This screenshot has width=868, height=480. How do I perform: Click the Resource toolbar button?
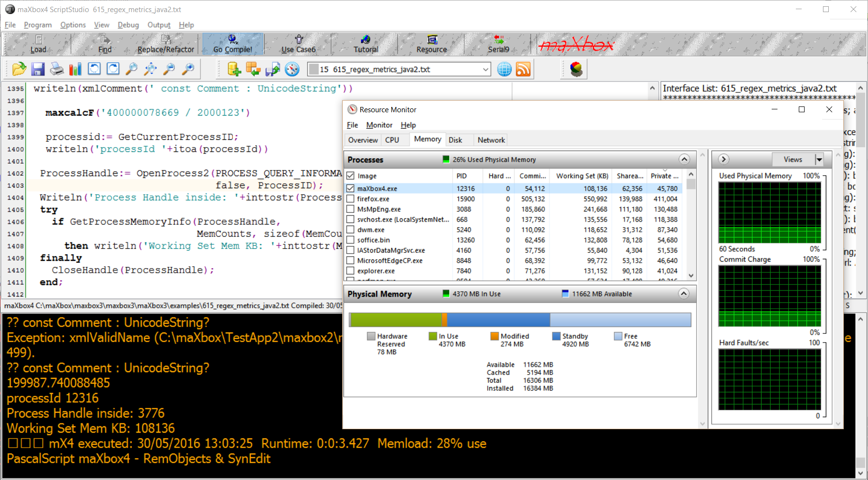[432, 44]
